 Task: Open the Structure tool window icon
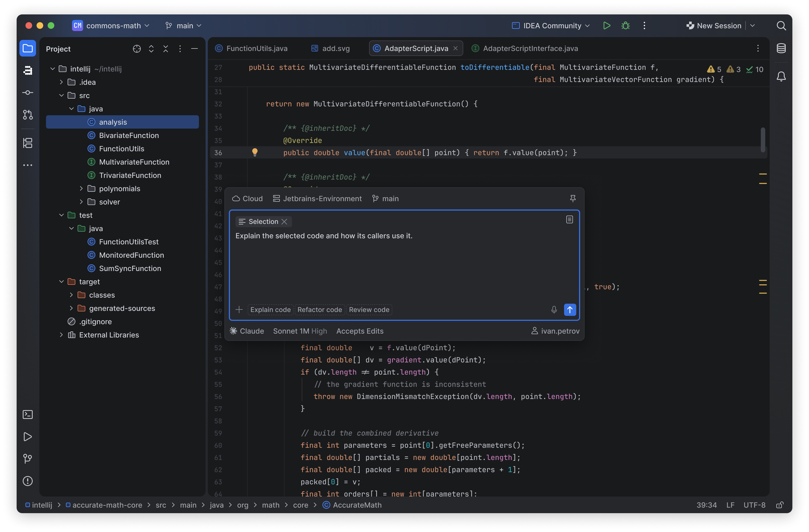[27, 143]
